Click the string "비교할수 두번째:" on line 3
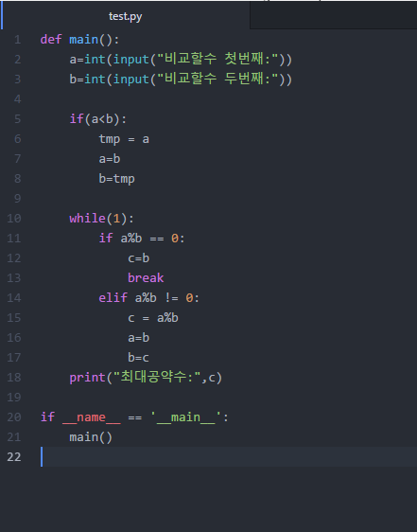417x532 pixels. (x=218, y=79)
